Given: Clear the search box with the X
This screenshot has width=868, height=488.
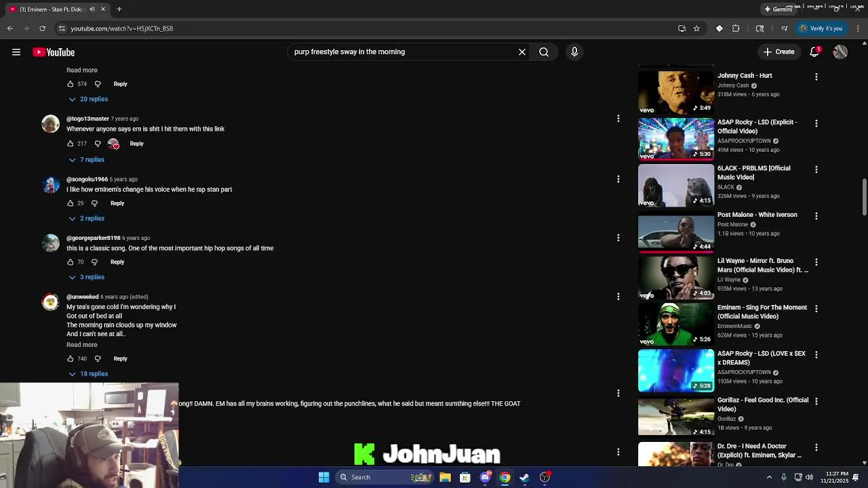Looking at the screenshot, I should click(522, 52).
